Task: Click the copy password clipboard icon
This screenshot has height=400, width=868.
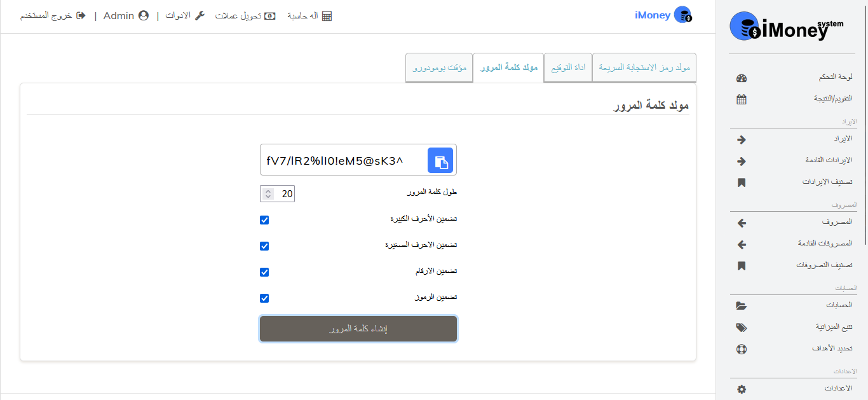Action: tap(440, 160)
